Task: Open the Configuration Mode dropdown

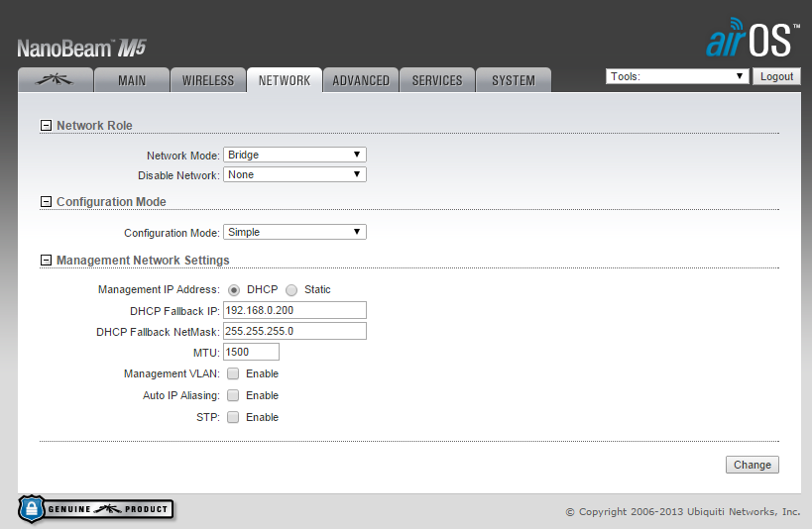Action: [294, 232]
